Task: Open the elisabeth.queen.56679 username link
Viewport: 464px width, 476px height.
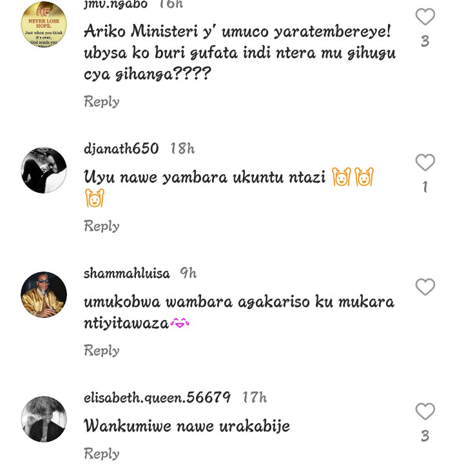Action: [157, 398]
